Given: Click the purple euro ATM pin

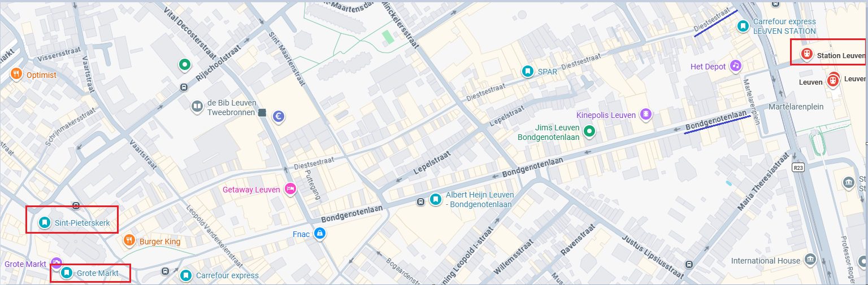Looking at the screenshot, I should pos(278,116).
